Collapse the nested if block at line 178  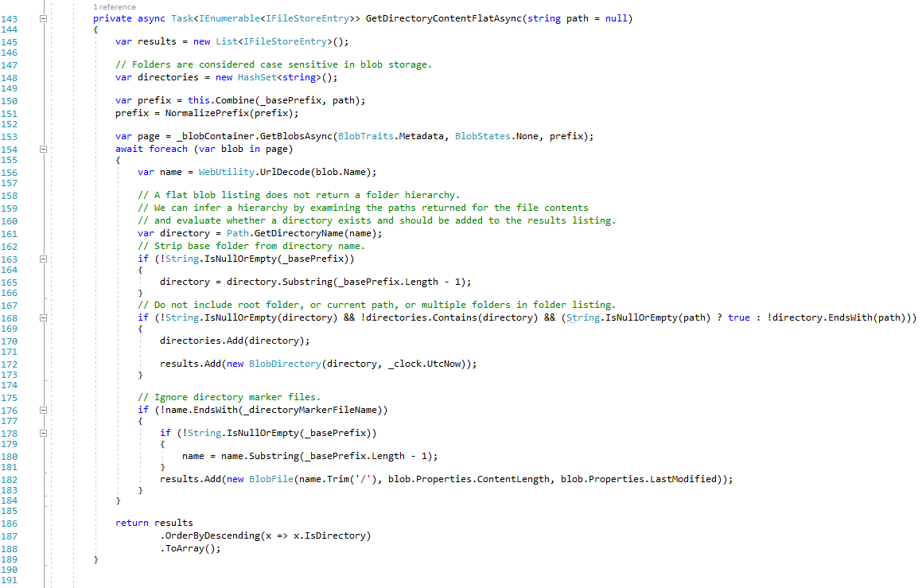coord(43,434)
